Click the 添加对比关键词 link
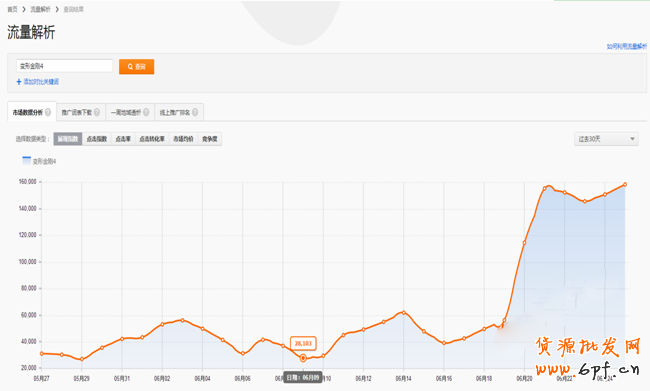This screenshot has width=650, height=391. click(x=41, y=82)
